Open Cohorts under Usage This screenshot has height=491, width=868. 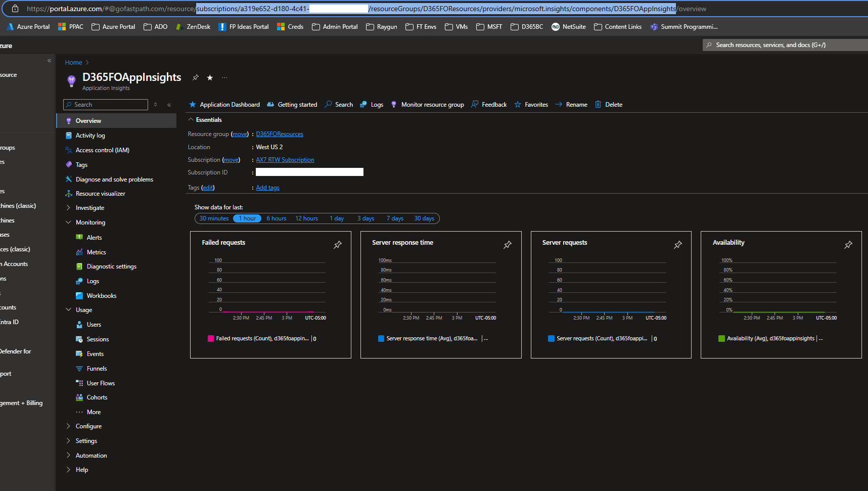(x=97, y=397)
